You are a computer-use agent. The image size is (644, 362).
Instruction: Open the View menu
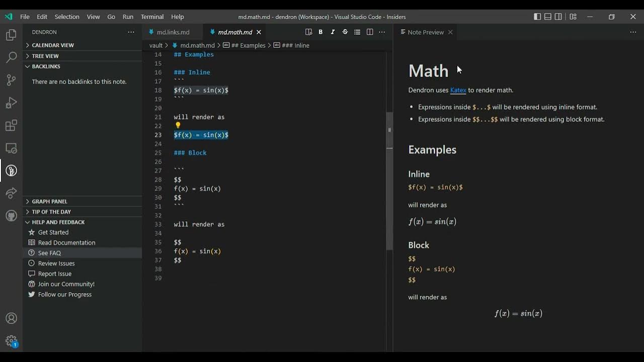click(x=93, y=17)
